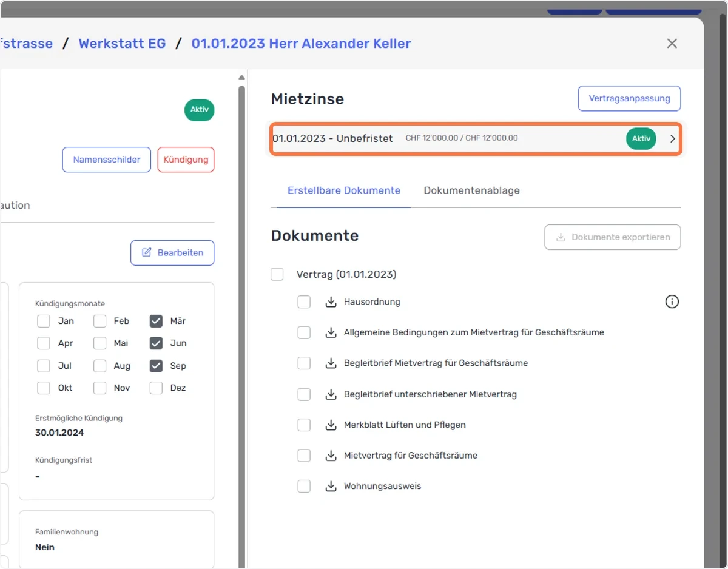Check Allgemeine Bedingungen zum Mietvertrag checkbox
The height and width of the screenshot is (569, 728).
[304, 332]
